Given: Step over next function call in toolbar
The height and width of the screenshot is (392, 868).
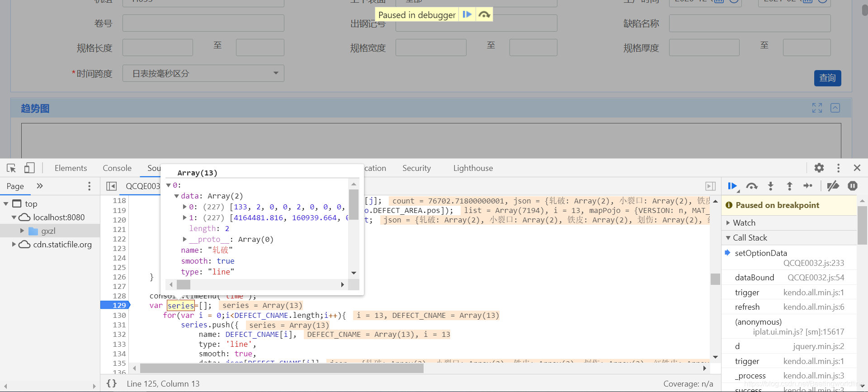Looking at the screenshot, I should tap(752, 186).
